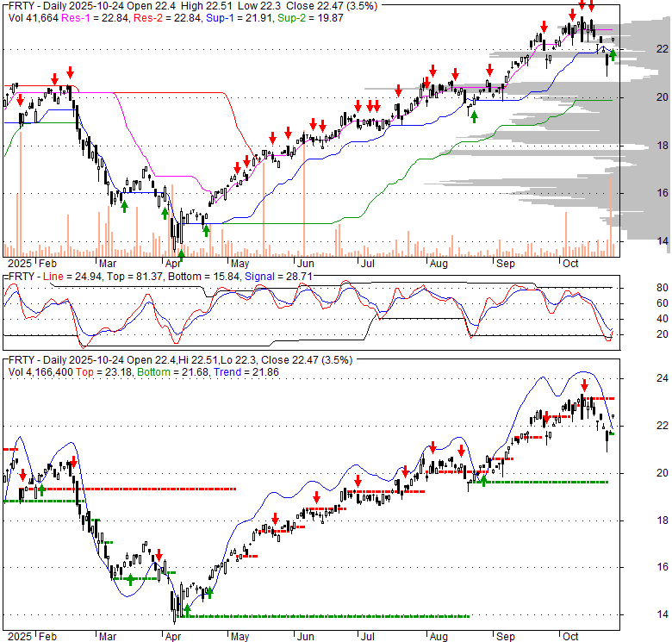This screenshot has width=672, height=642.
Task: Click the Res-1 = 22.84 label
Action: pos(95,18)
